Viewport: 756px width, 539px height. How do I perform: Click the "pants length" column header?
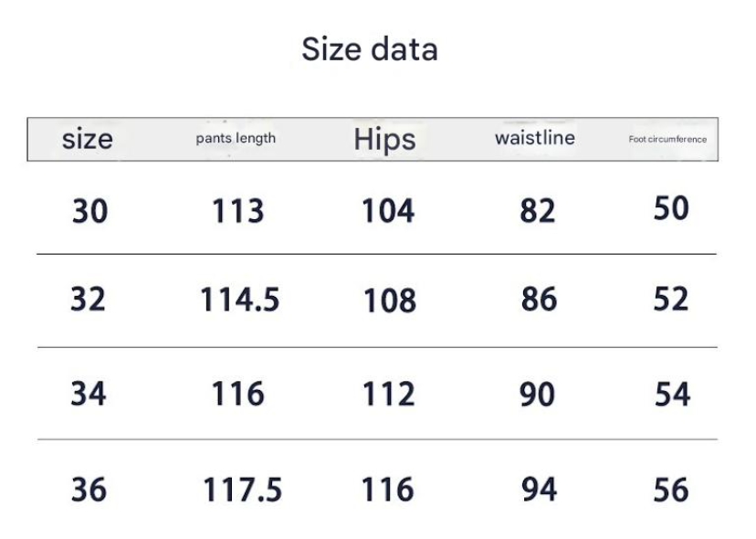(x=236, y=139)
